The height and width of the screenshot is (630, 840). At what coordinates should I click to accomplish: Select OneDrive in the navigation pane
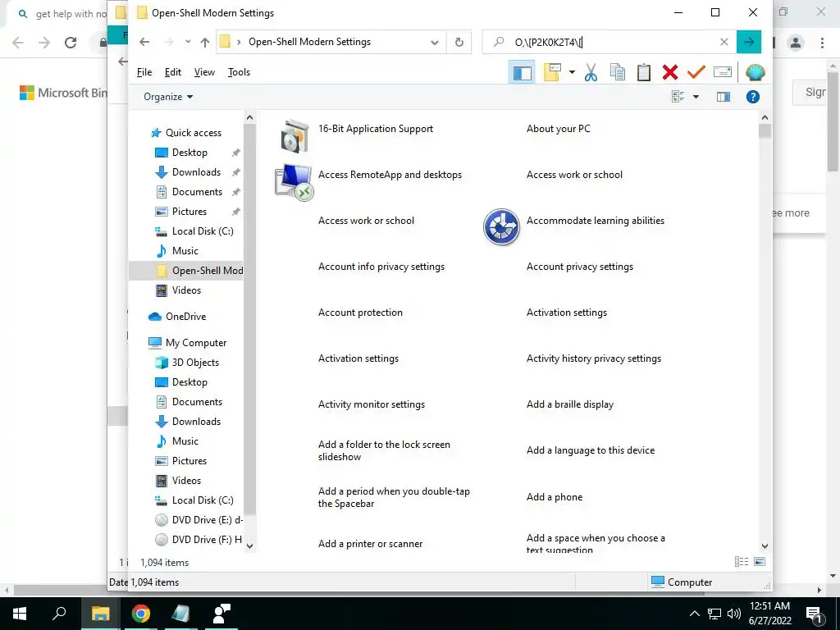(x=185, y=317)
